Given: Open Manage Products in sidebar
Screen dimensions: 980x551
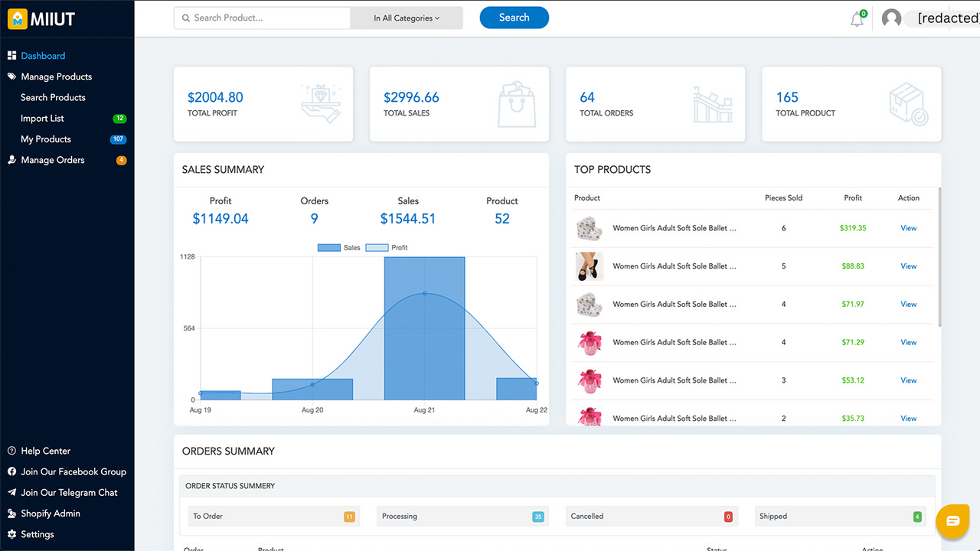Looking at the screenshot, I should tap(57, 77).
